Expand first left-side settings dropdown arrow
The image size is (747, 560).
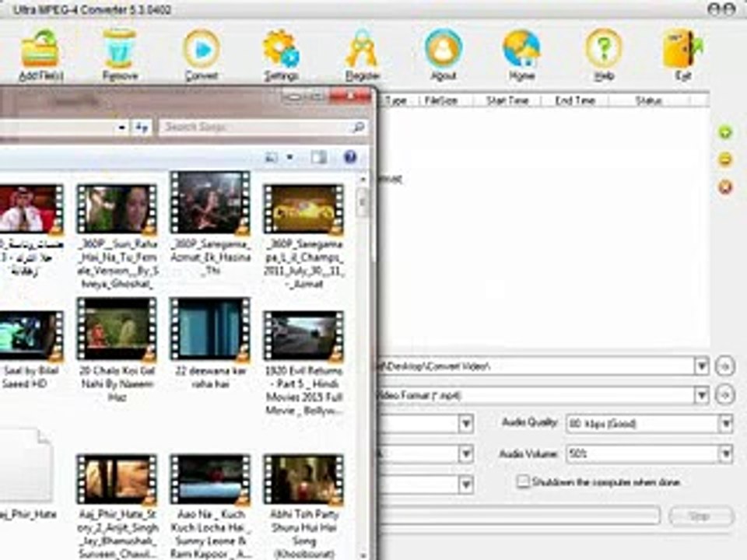466,423
